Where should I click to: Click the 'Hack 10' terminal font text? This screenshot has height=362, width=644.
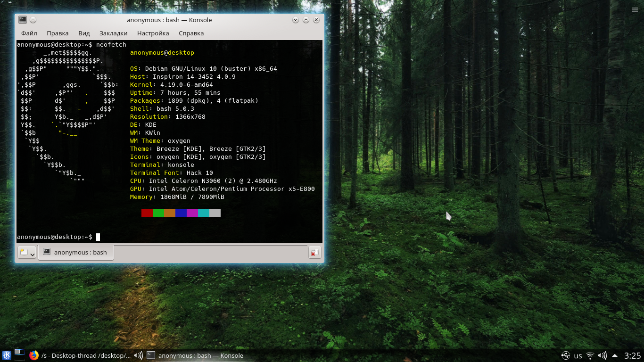(200, 173)
